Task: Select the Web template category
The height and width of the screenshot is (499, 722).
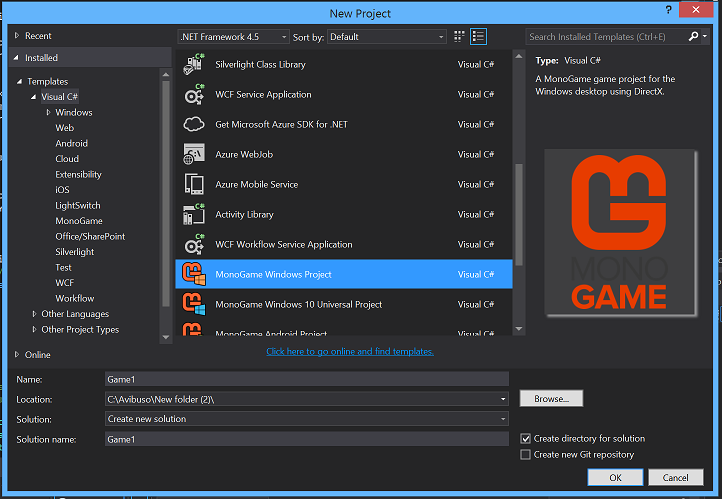Action: point(64,128)
